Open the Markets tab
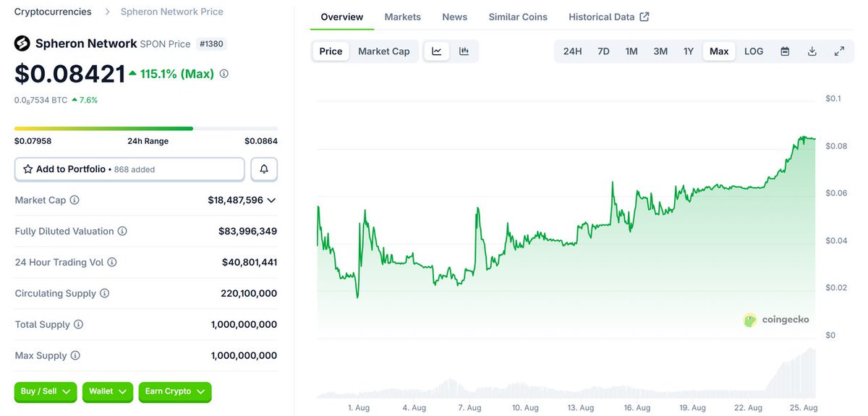 pyautogui.click(x=403, y=17)
